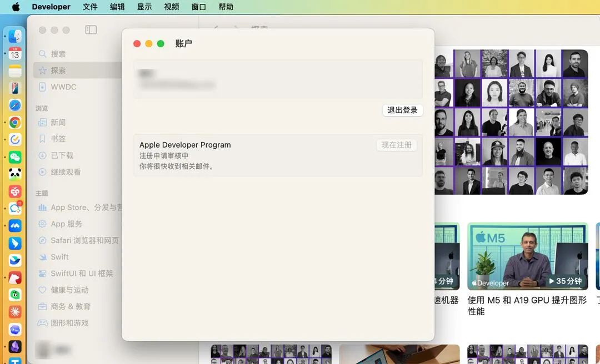600x364 pixels.
Task: Toggle the sidebar with the panel icon
Action: click(x=91, y=30)
